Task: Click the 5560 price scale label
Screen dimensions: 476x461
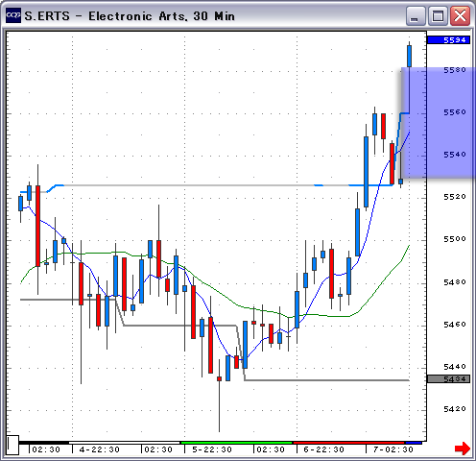Action: 455,112
